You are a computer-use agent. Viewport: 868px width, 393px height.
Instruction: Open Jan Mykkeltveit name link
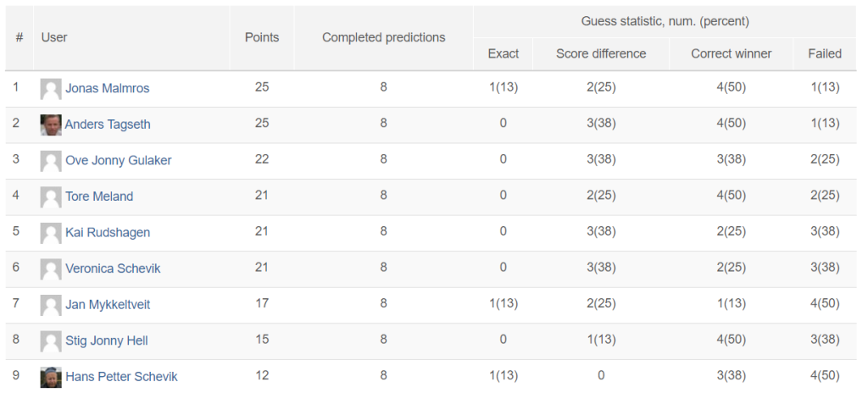point(108,304)
